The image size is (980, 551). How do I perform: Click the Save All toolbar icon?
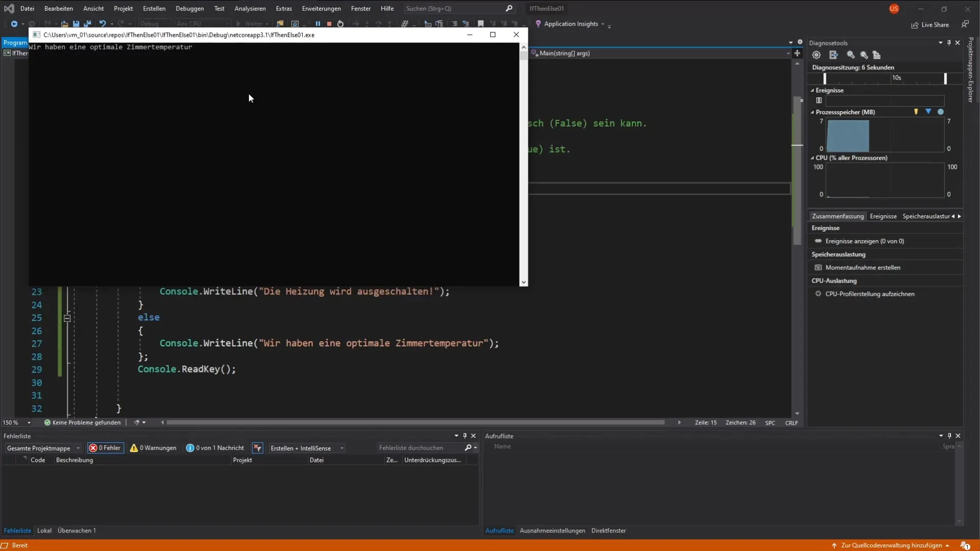(x=87, y=23)
